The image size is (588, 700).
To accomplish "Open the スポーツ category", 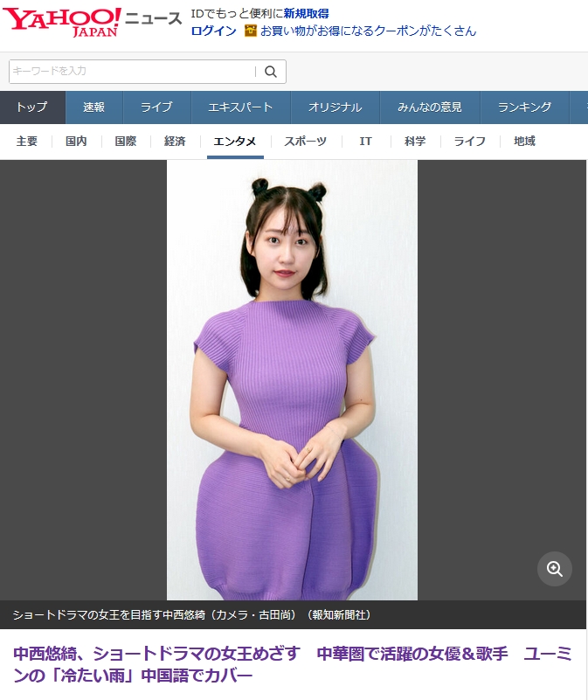I will [306, 142].
